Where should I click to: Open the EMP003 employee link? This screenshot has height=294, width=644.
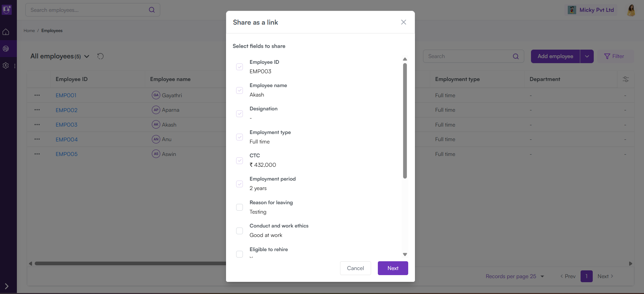click(x=66, y=125)
